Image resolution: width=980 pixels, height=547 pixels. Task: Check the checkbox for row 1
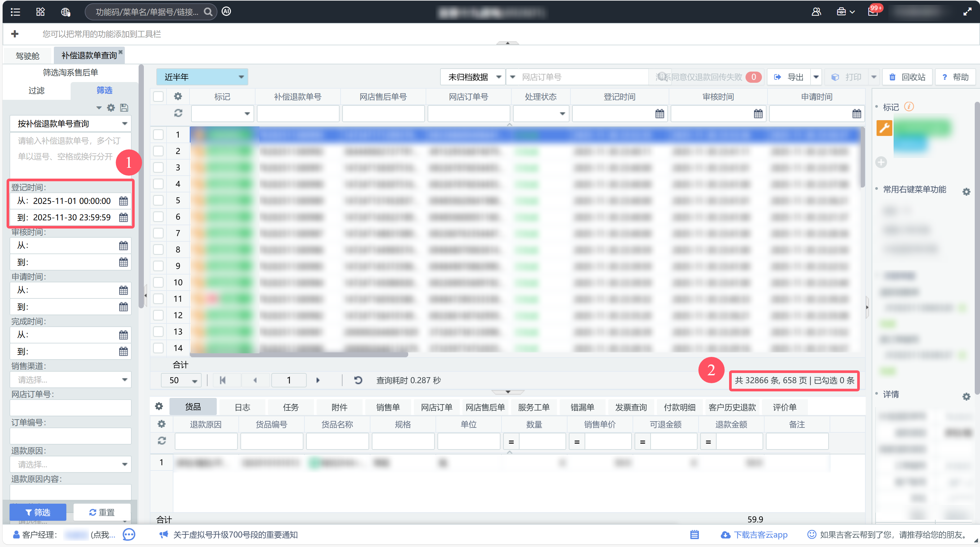coord(158,135)
